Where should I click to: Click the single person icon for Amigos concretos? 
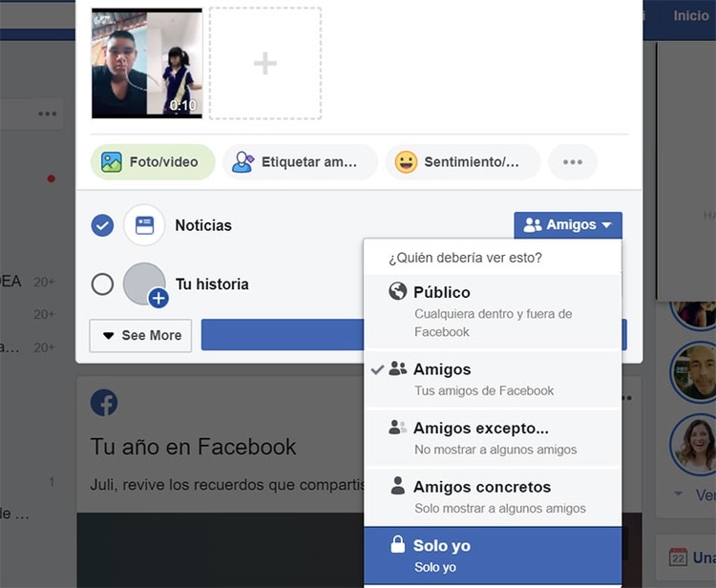coord(398,486)
